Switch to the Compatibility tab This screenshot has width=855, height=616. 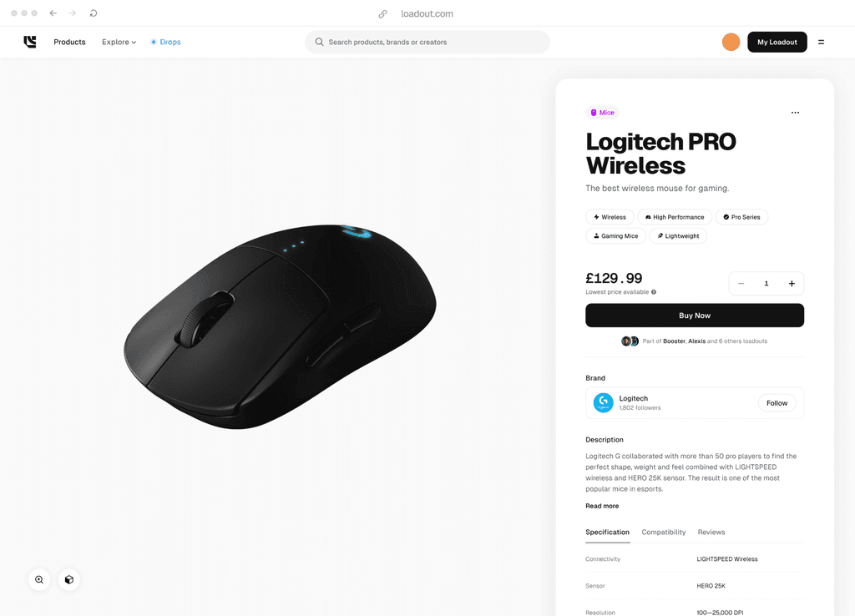[664, 532]
